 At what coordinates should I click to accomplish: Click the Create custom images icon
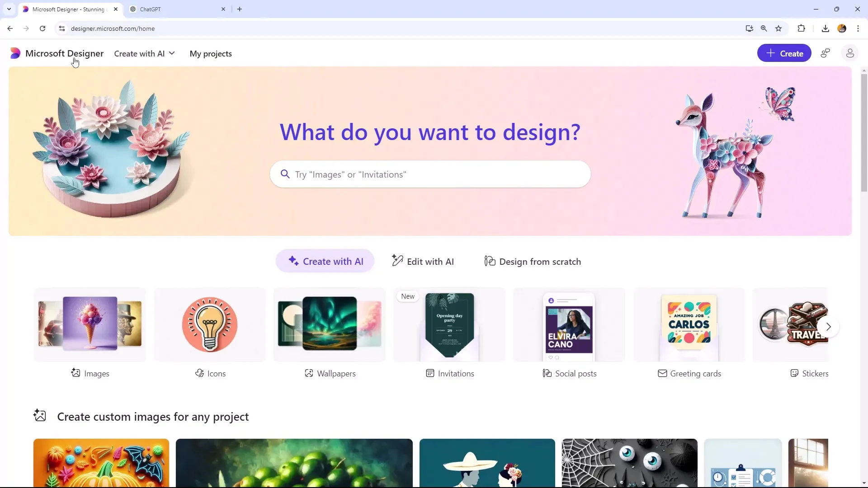[x=40, y=416]
